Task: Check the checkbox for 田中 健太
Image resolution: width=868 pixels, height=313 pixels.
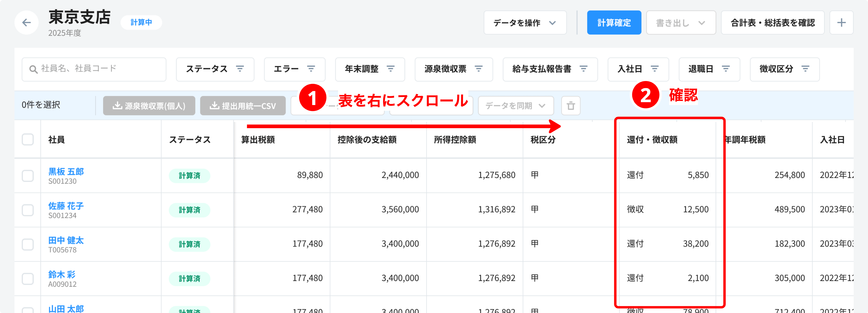Action: point(28,244)
